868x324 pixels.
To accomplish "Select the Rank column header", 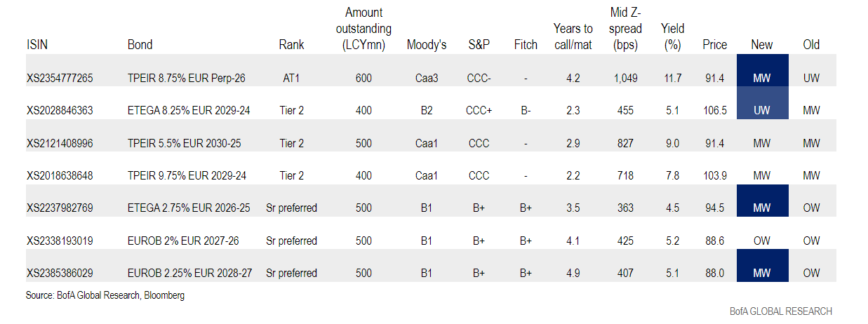I will pos(291,45).
